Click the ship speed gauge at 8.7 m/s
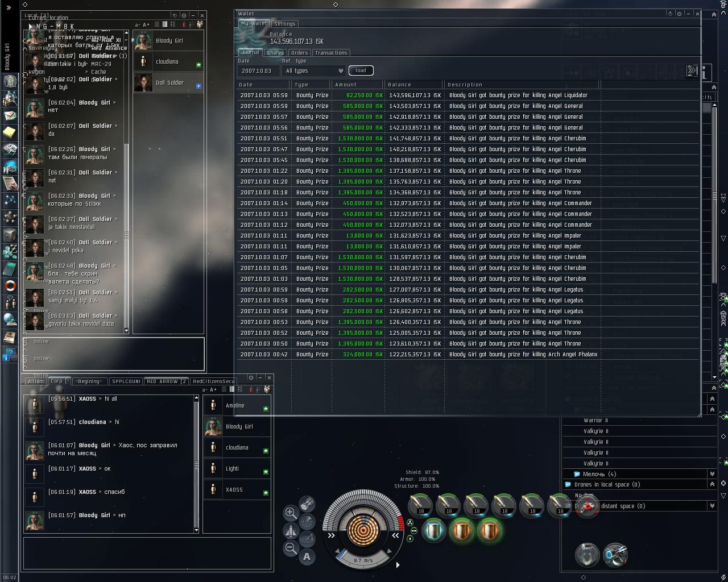Screen dimensions: 728x582 click(x=363, y=559)
